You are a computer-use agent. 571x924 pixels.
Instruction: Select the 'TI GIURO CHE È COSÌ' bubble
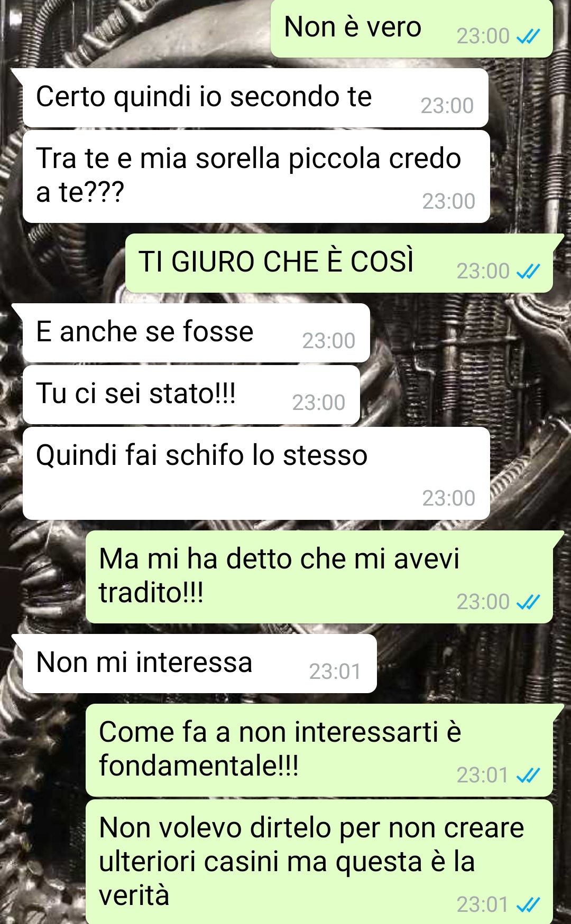[339, 263]
